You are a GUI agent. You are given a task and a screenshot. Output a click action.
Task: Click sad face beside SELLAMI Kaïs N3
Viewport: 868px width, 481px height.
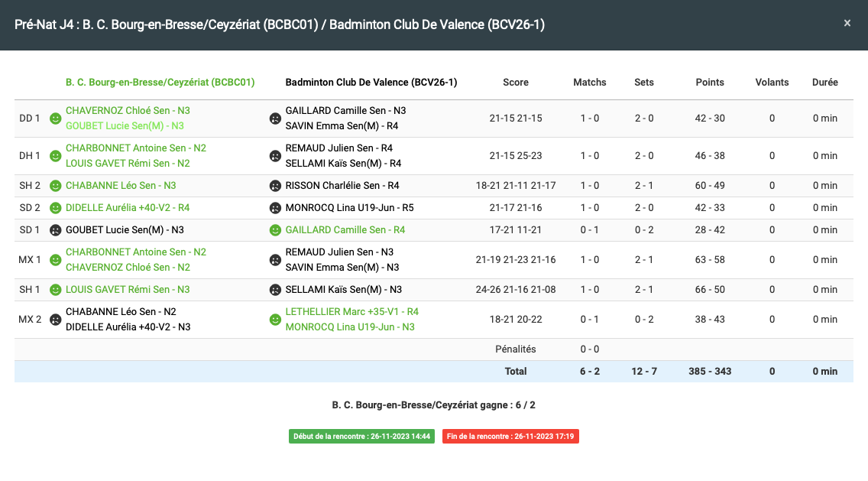tap(275, 290)
